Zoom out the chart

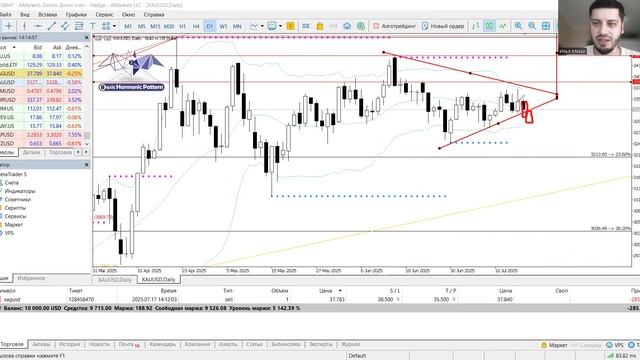click(x=532, y=26)
